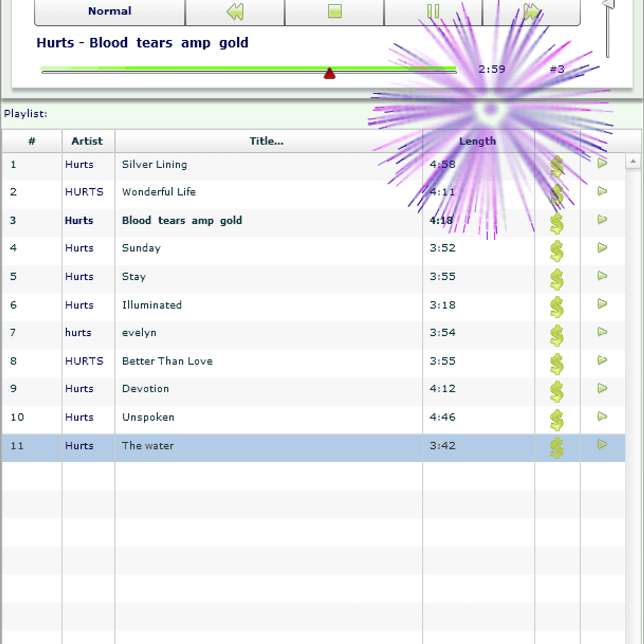Play evelyn with its play arrow icon
The height and width of the screenshot is (644, 644).
[x=602, y=332]
